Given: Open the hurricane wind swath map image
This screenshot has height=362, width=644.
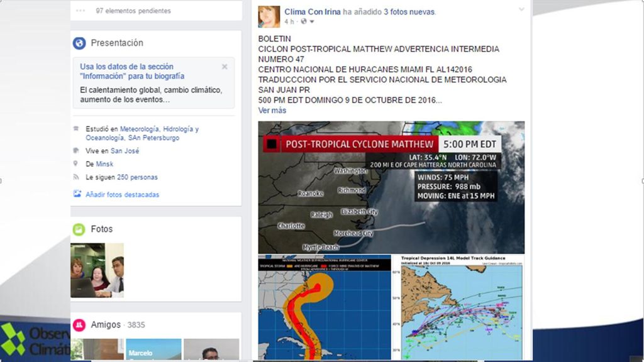Looking at the screenshot, I should tap(325, 307).
